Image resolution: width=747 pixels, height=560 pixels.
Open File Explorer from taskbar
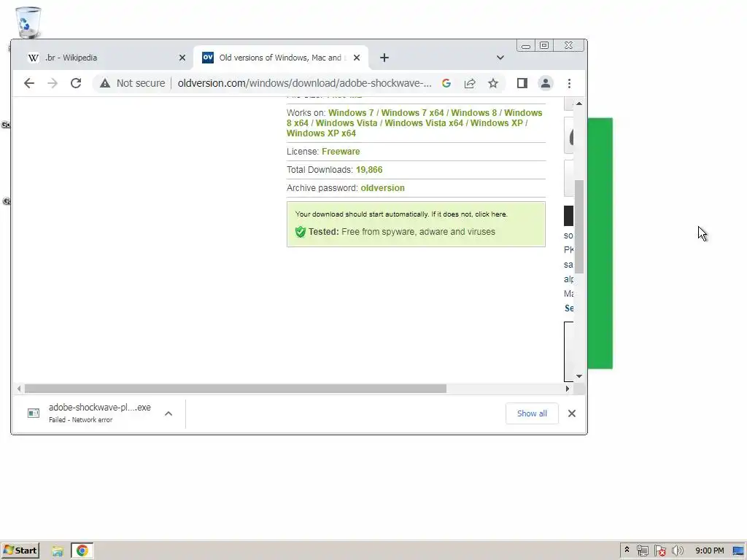[58, 551]
